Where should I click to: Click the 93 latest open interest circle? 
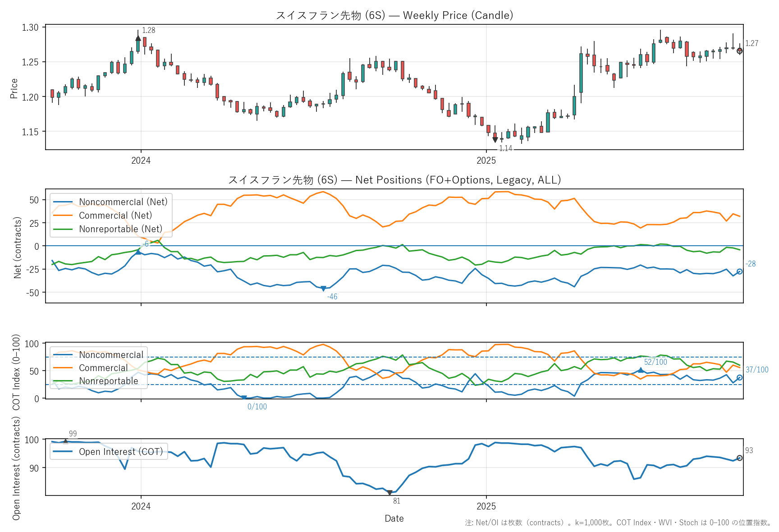pos(739,458)
